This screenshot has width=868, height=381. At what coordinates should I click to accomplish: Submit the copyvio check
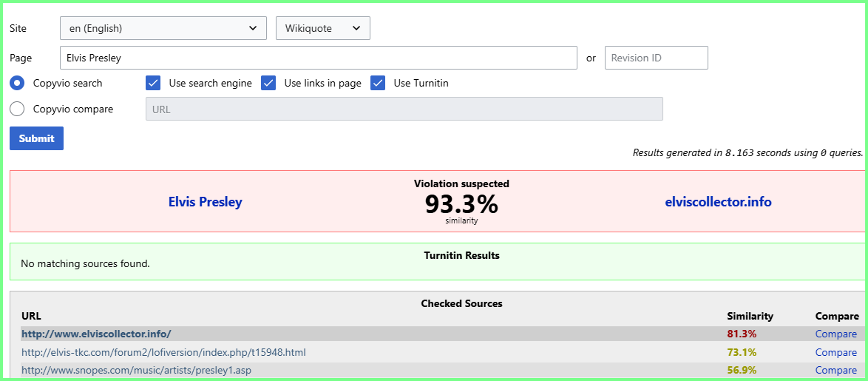[x=36, y=138]
